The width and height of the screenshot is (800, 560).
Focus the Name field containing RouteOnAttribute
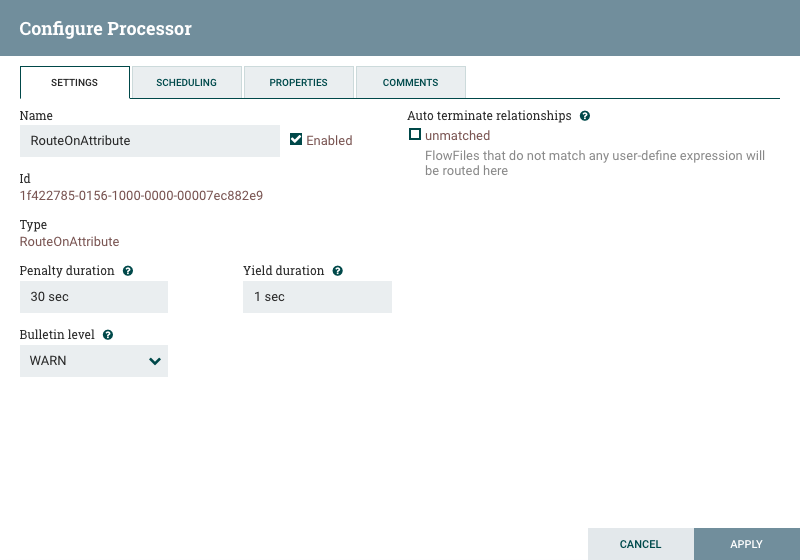tap(149, 141)
